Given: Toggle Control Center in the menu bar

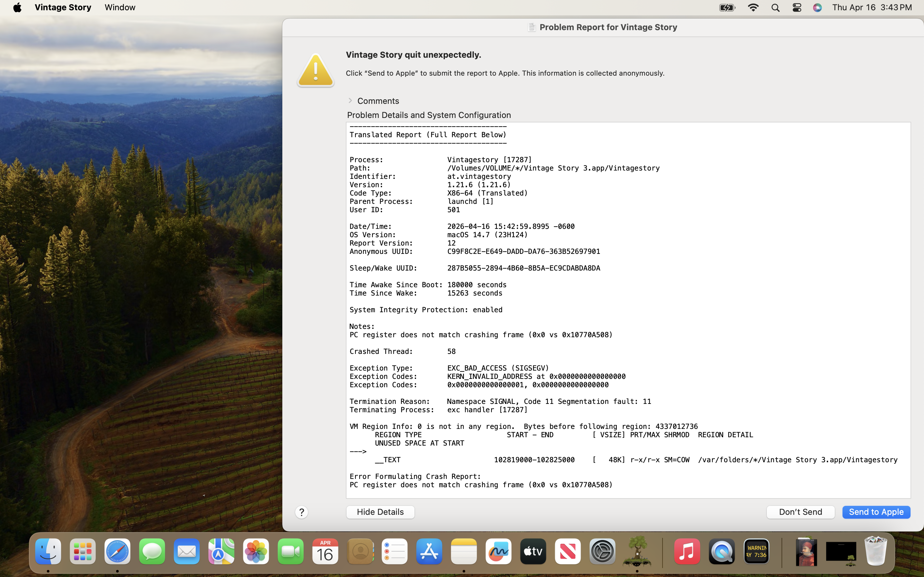Looking at the screenshot, I should click(x=797, y=8).
